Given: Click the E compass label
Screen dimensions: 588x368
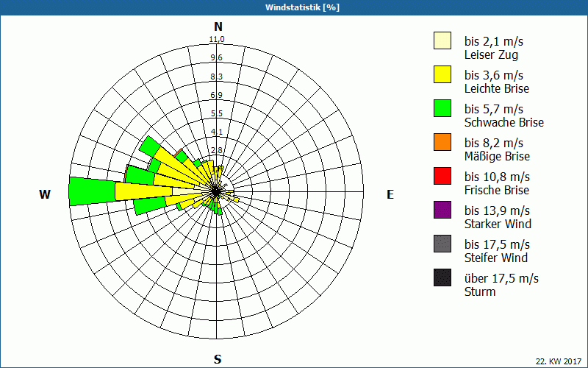Looking at the screenshot, I should pos(390,194).
